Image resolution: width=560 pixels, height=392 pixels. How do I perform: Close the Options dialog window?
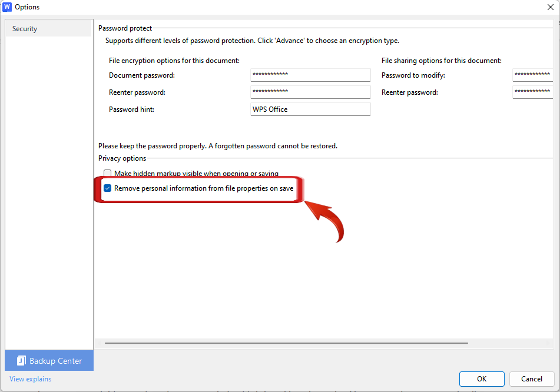click(551, 7)
